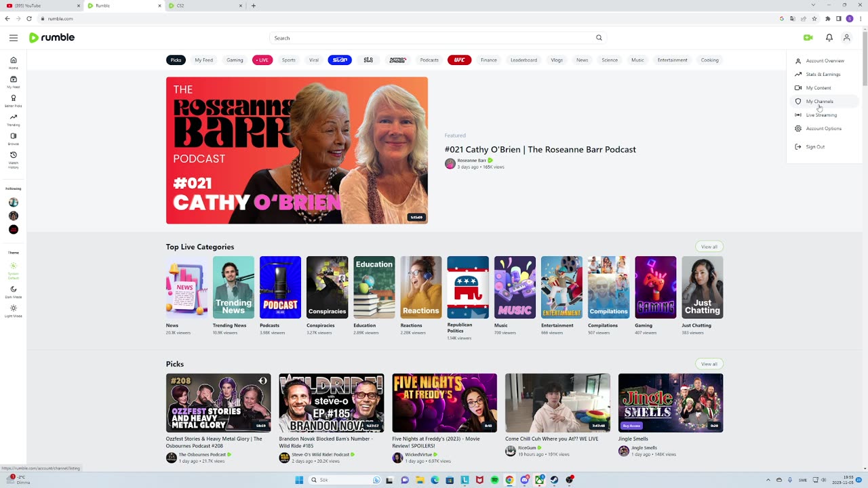Viewport: 868px width, 488px height.
Task: Open Watch History in the sidebar
Action: click(13, 159)
